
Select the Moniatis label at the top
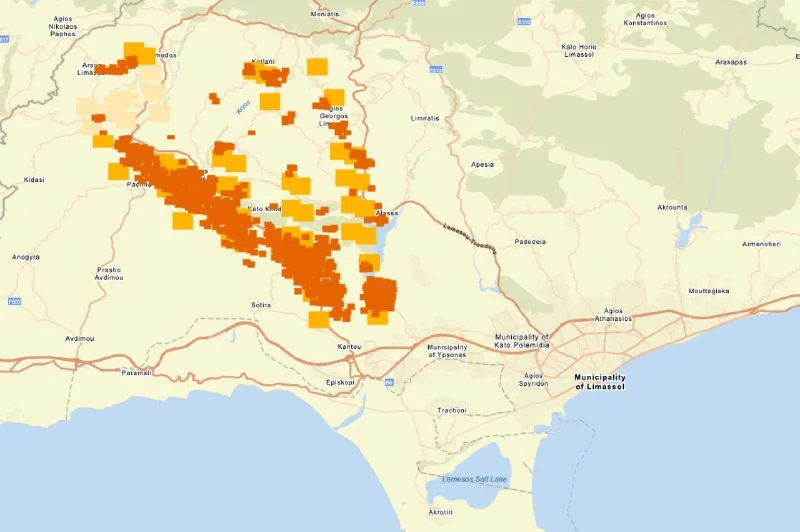[x=325, y=14]
